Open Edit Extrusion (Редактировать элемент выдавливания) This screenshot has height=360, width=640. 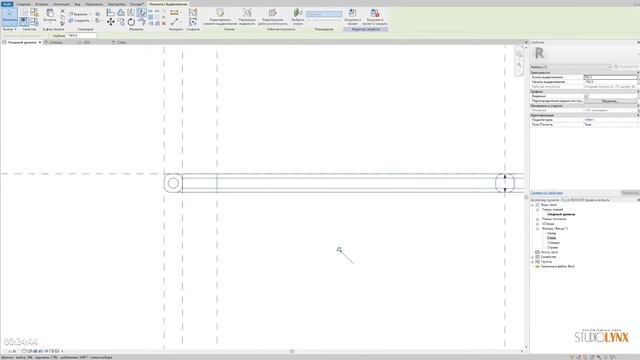tap(220, 17)
